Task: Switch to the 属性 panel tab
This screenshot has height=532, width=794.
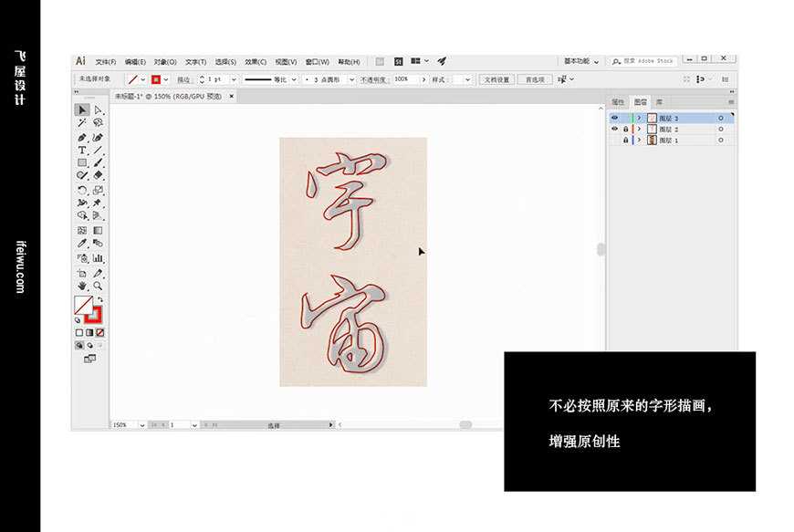Action: (618, 102)
